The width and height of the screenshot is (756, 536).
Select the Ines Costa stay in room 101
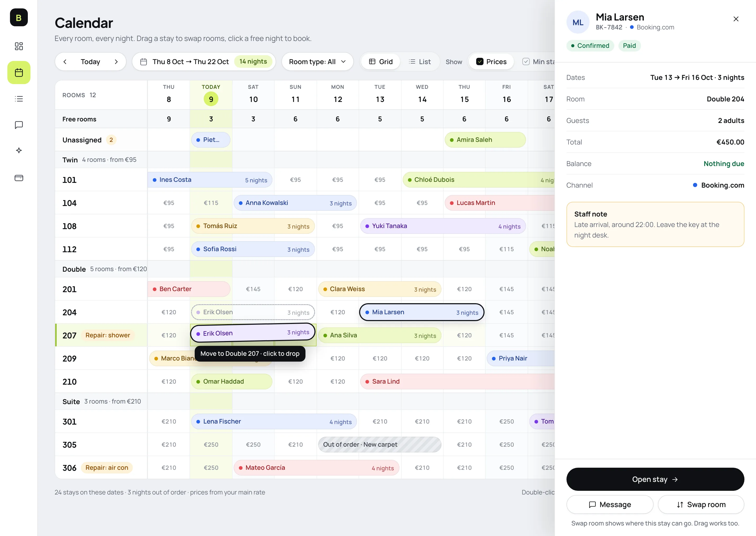point(210,180)
